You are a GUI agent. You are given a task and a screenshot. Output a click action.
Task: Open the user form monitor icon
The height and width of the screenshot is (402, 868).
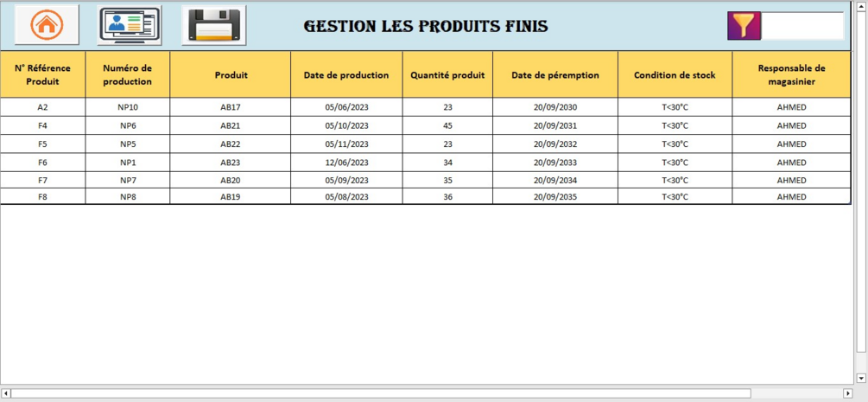click(130, 25)
